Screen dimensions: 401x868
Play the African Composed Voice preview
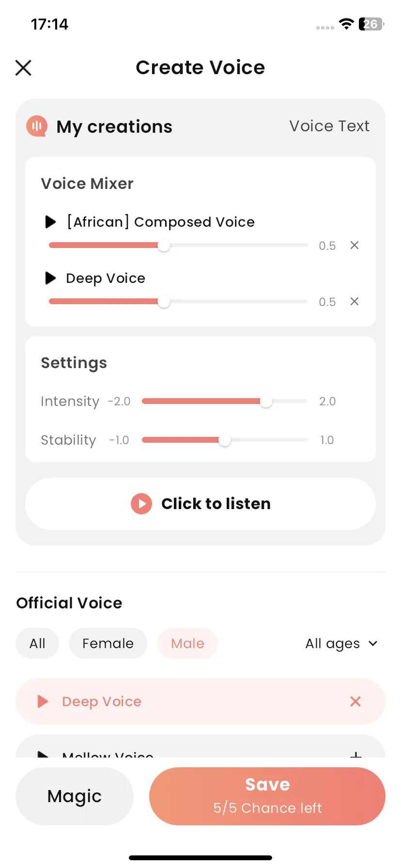pyautogui.click(x=50, y=222)
